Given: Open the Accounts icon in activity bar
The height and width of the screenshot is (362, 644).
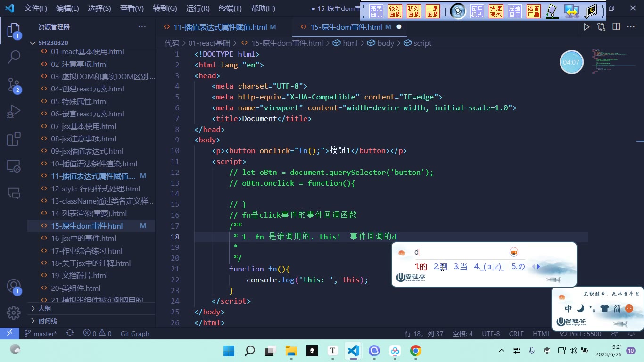Looking at the screenshot, I should [x=14, y=287].
